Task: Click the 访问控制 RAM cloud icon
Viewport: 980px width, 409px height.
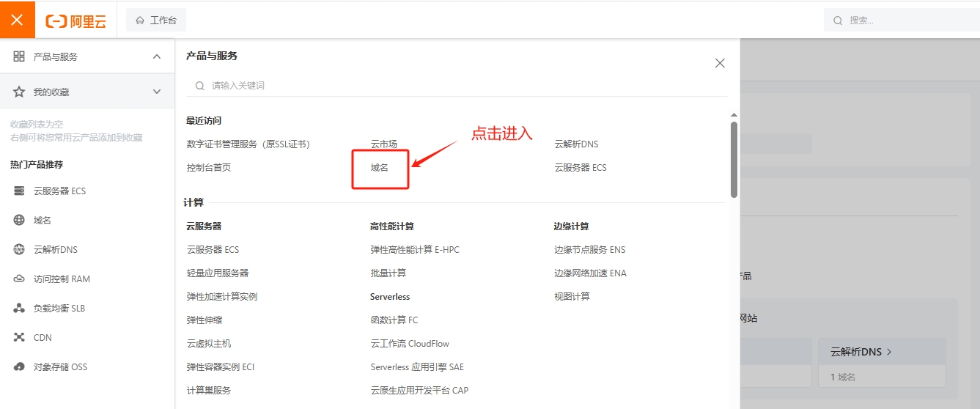Action: pos(19,279)
